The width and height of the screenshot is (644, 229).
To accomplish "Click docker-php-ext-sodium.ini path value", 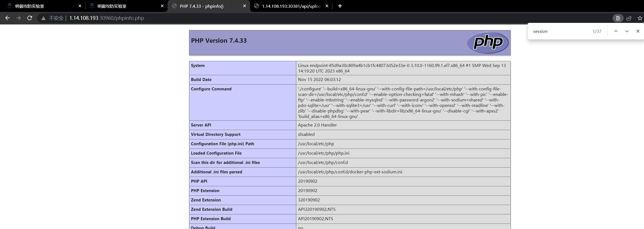I will 350,172.
